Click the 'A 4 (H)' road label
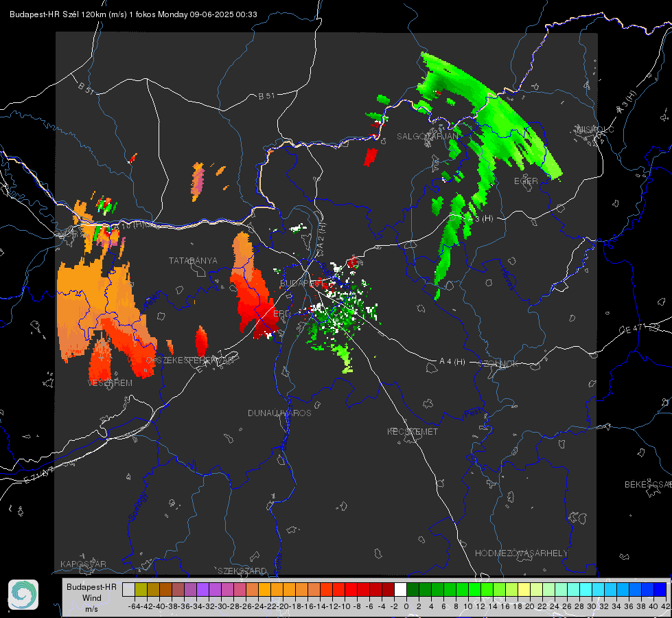This screenshot has height=618, width=672. [452, 362]
